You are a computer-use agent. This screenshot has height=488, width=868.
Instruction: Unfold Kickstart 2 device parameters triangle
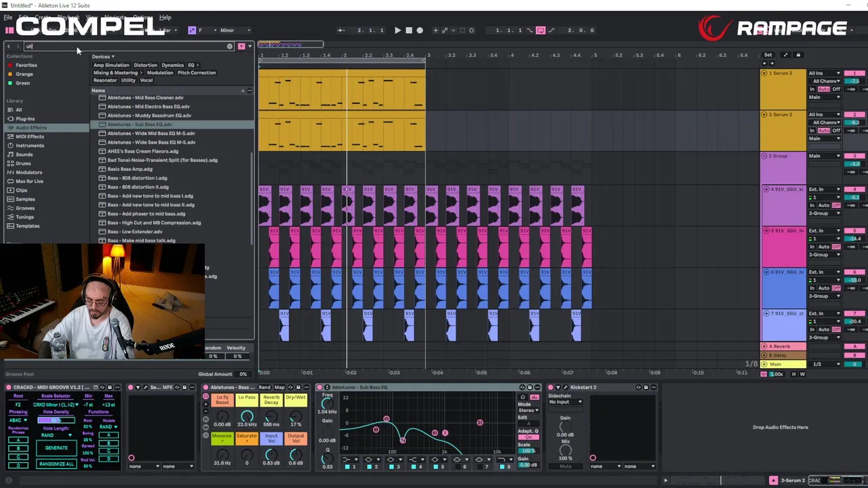(558, 388)
